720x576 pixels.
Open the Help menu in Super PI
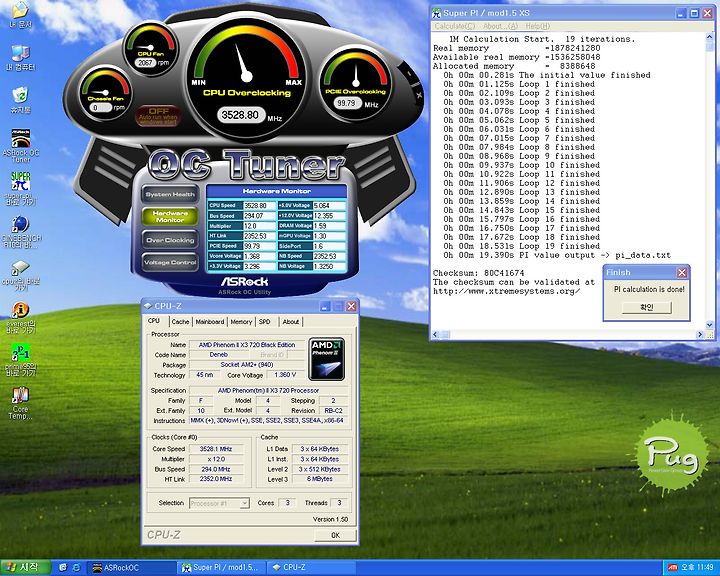point(537,26)
